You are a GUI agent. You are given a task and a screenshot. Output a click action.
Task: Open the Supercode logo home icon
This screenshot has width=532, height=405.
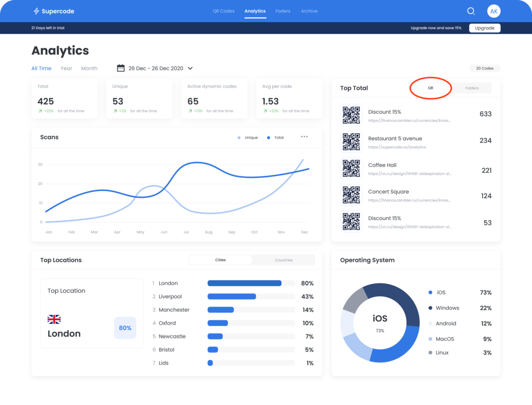(x=35, y=11)
